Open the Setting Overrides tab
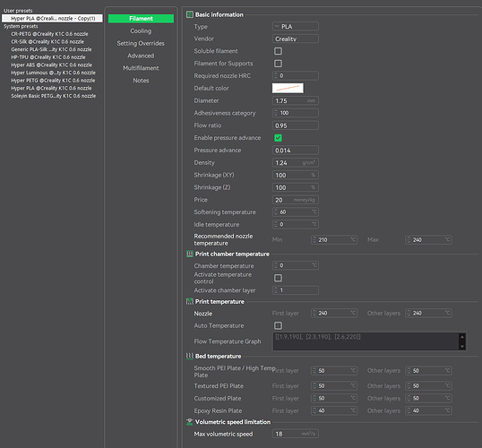Screen dimensions: 482x448 pos(141,43)
